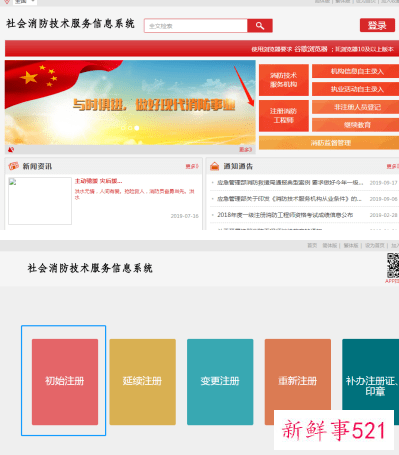The height and width of the screenshot is (455, 399).
Task: Open 更多 link in 新闻资讯 panel
Action: (x=192, y=166)
